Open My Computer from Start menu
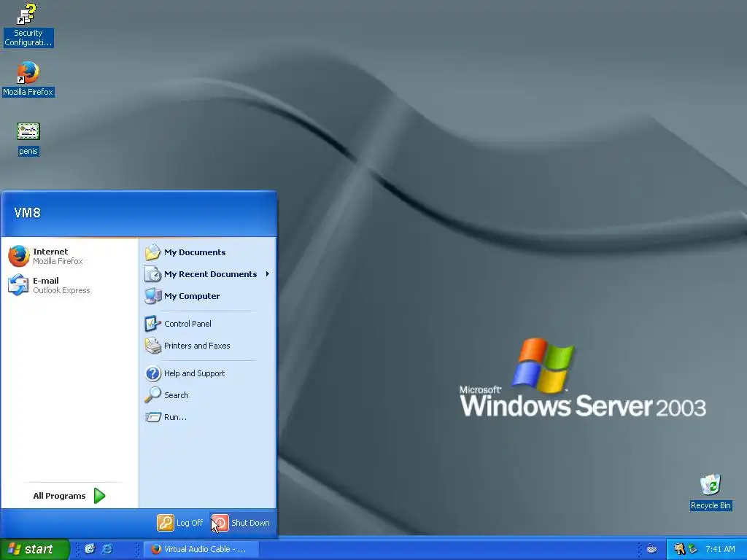 click(208, 296)
